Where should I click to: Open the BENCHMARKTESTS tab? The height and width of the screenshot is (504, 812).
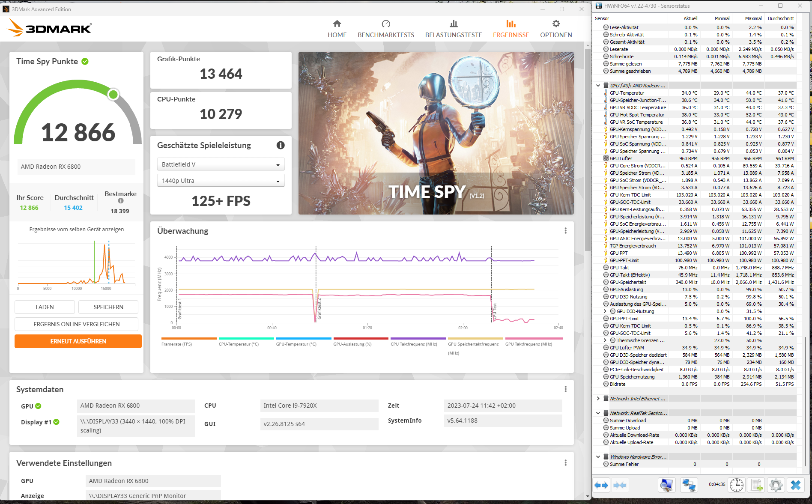[386, 29]
